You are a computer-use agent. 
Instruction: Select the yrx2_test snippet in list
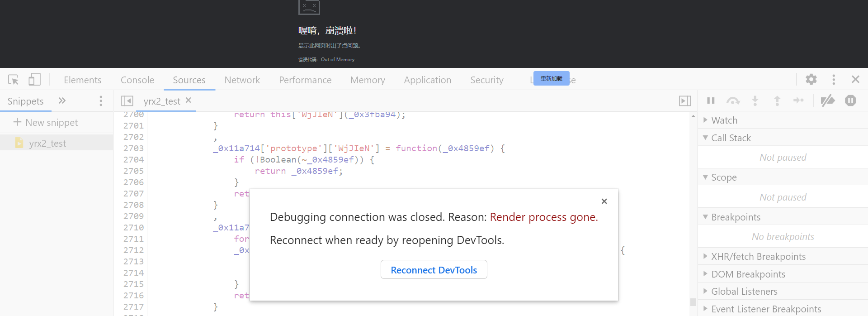[47, 144]
